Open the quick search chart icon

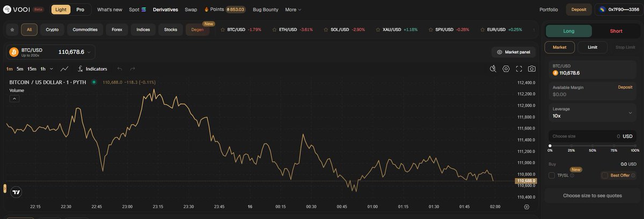point(493,69)
